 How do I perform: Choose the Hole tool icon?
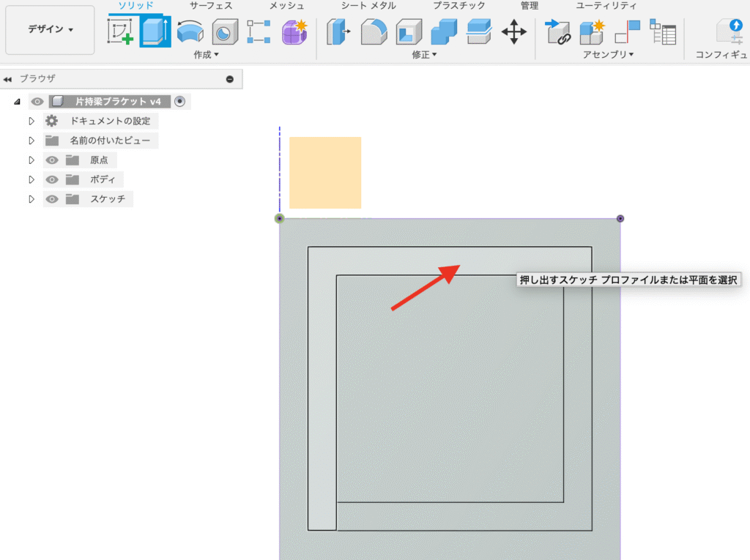[x=223, y=32]
